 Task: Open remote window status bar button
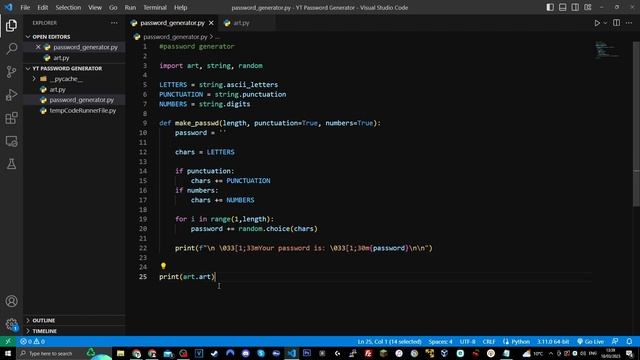click(8, 341)
